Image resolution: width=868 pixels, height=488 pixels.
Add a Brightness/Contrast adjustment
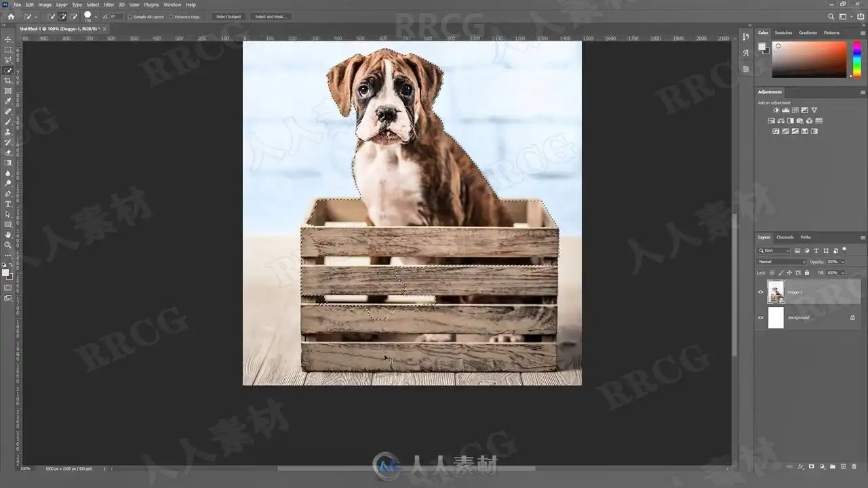(776, 110)
